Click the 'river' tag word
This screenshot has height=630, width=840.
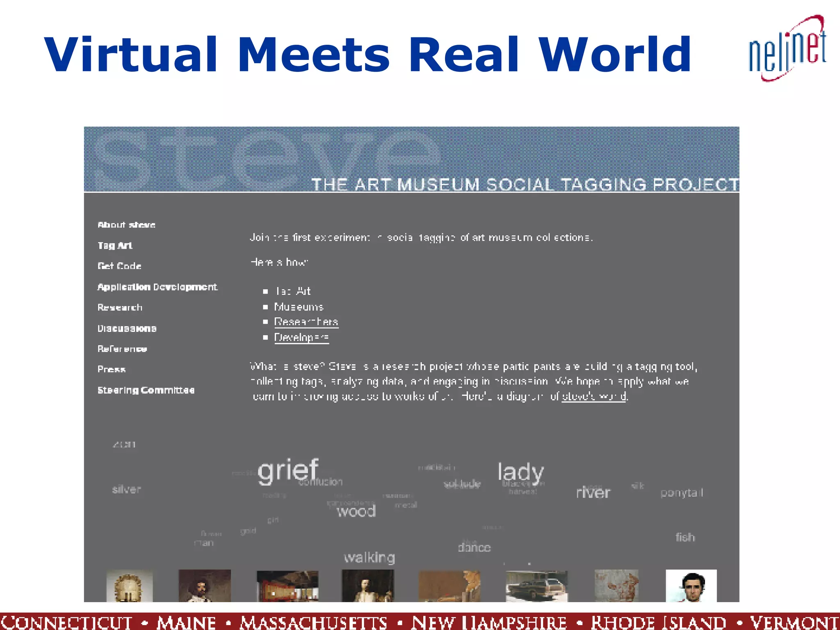(593, 492)
